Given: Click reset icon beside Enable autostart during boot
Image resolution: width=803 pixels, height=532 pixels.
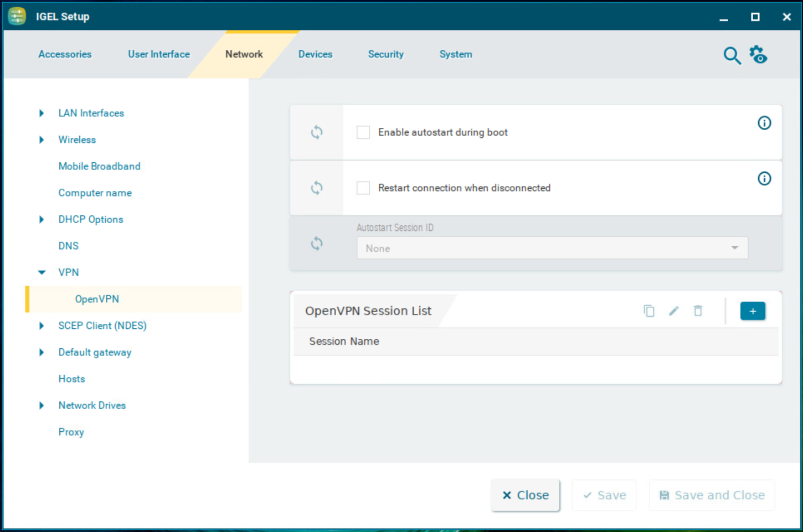Looking at the screenshot, I should click(317, 132).
